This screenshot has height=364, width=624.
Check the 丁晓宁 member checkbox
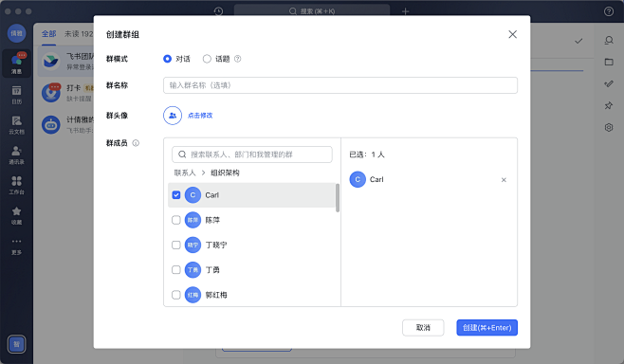tap(175, 246)
